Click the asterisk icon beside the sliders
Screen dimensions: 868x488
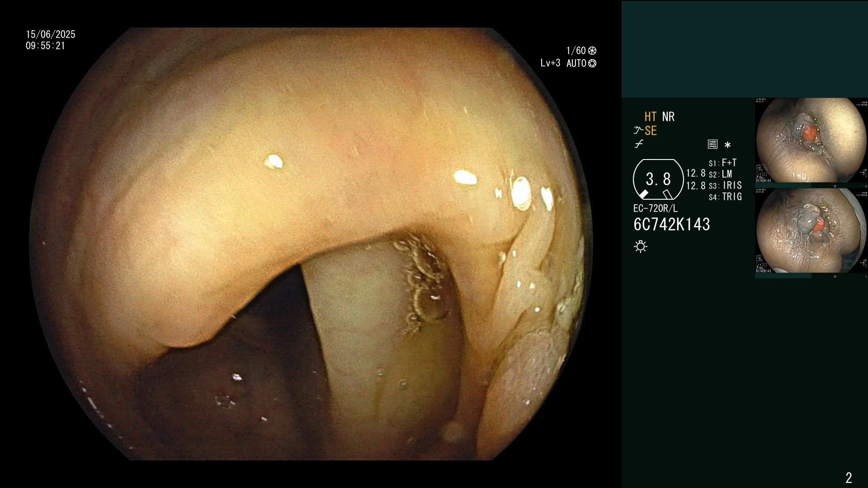point(727,145)
